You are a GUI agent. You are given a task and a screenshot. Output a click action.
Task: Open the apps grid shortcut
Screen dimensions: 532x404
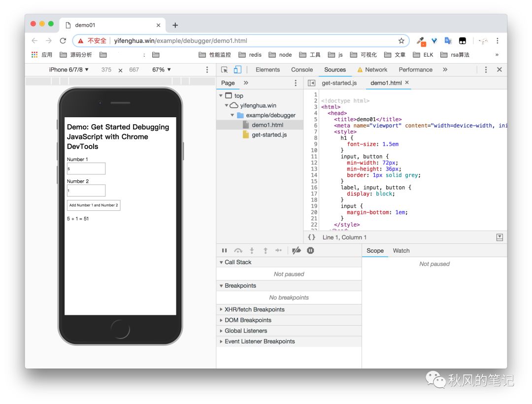coord(34,55)
